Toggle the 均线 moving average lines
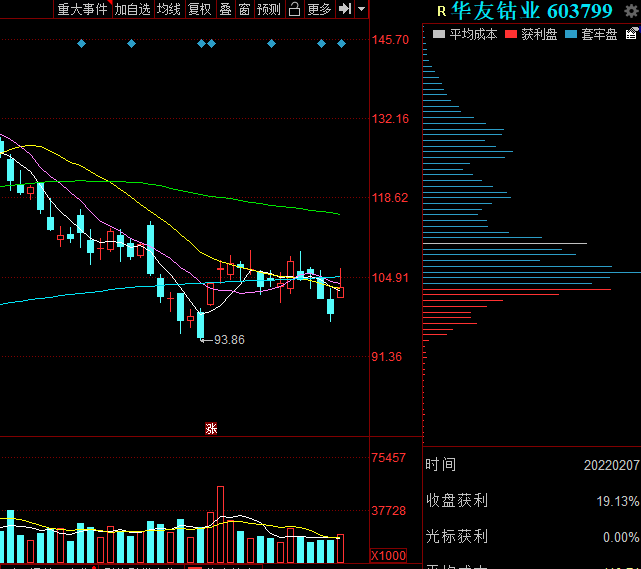 pos(169,9)
